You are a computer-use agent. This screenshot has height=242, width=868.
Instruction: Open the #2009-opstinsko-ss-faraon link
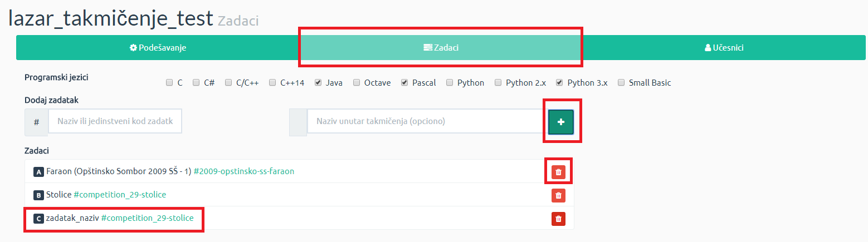[243, 171]
